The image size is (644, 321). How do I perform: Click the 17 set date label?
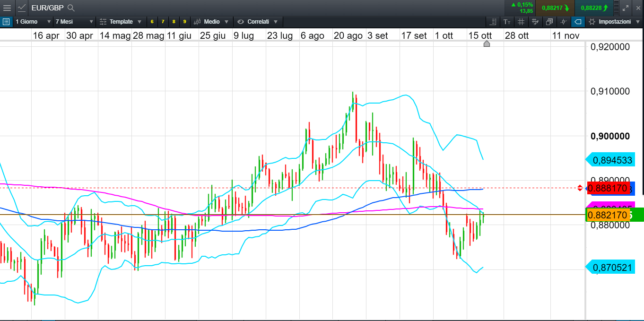pyautogui.click(x=414, y=35)
